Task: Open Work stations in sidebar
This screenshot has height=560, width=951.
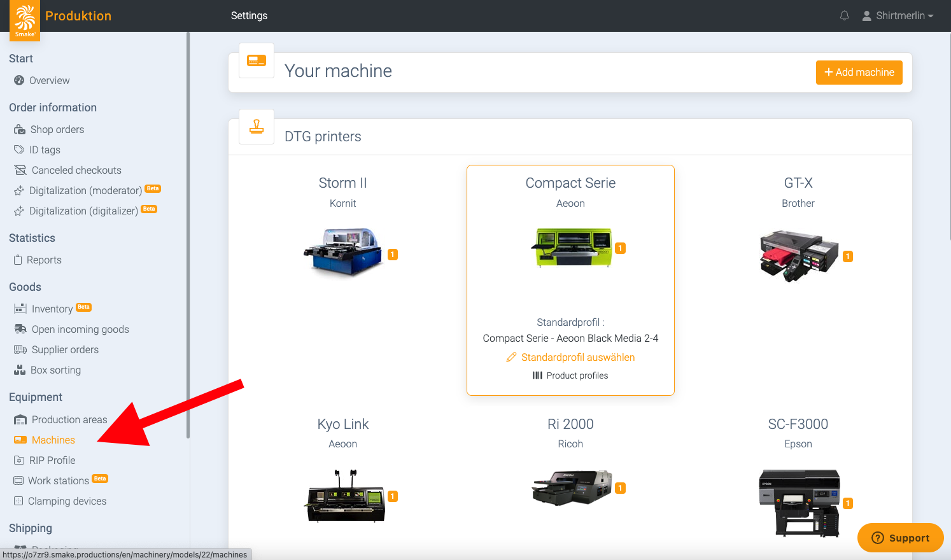Action: (x=59, y=480)
